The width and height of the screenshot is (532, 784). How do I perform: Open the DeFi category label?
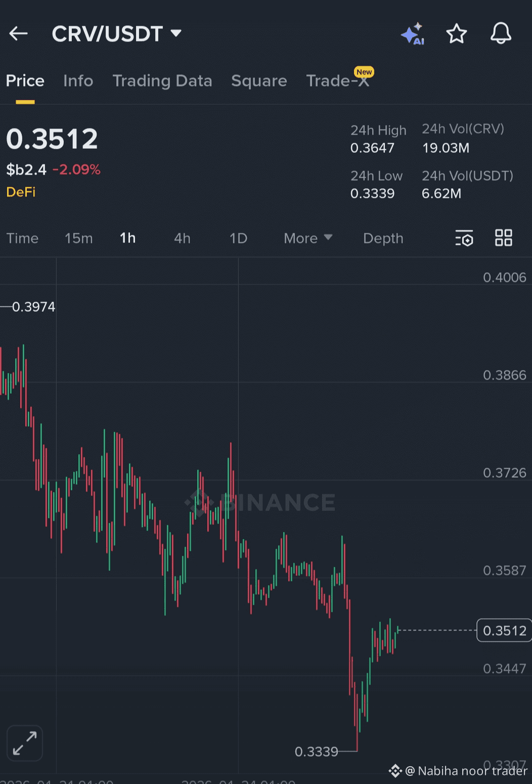pos(20,192)
